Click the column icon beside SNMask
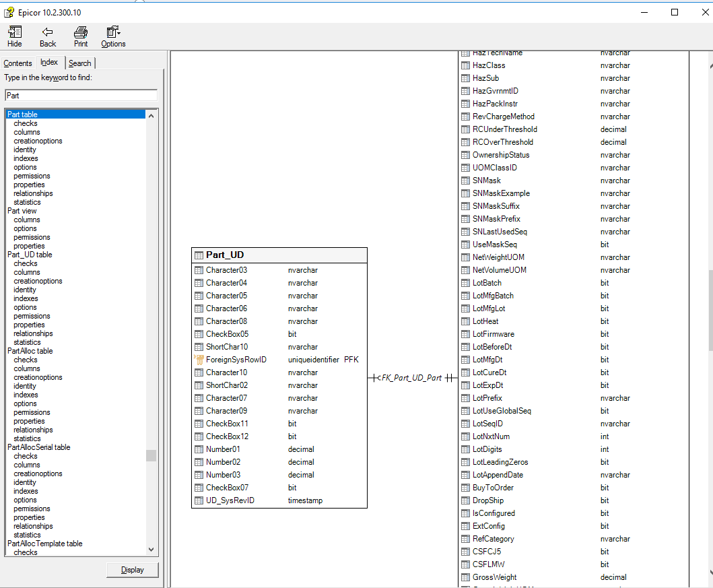This screenshot has height=588, width=713. (465, 181)
